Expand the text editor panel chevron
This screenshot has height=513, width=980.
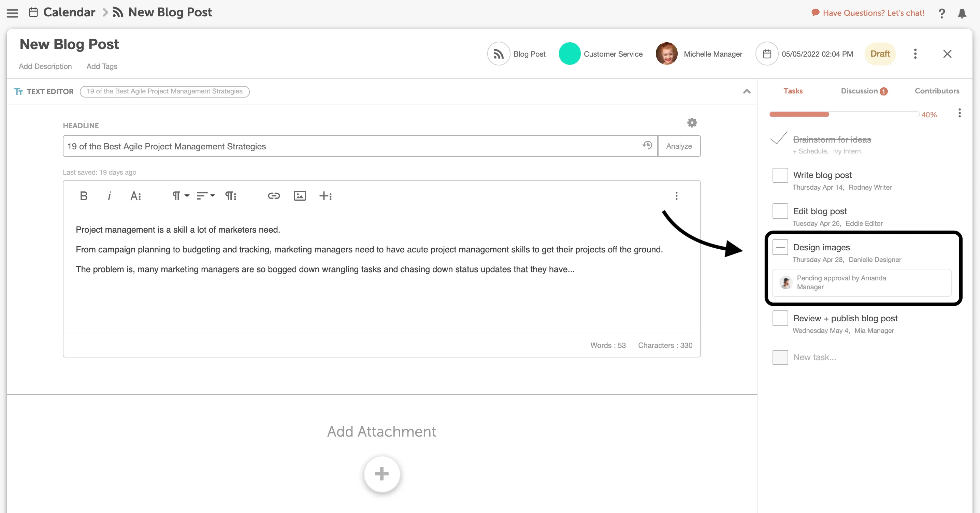(x=747, y=91)
